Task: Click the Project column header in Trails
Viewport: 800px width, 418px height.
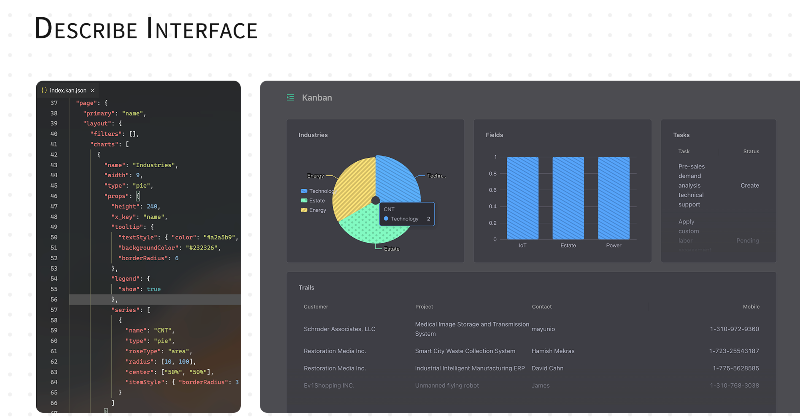Action: click(x=424, y=307)
